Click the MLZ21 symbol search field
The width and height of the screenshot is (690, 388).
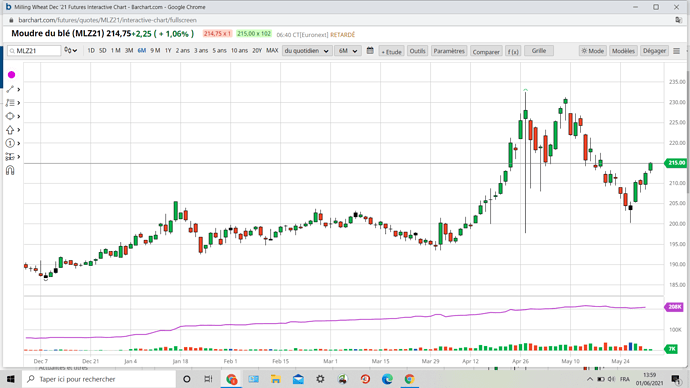pos(34,51)
